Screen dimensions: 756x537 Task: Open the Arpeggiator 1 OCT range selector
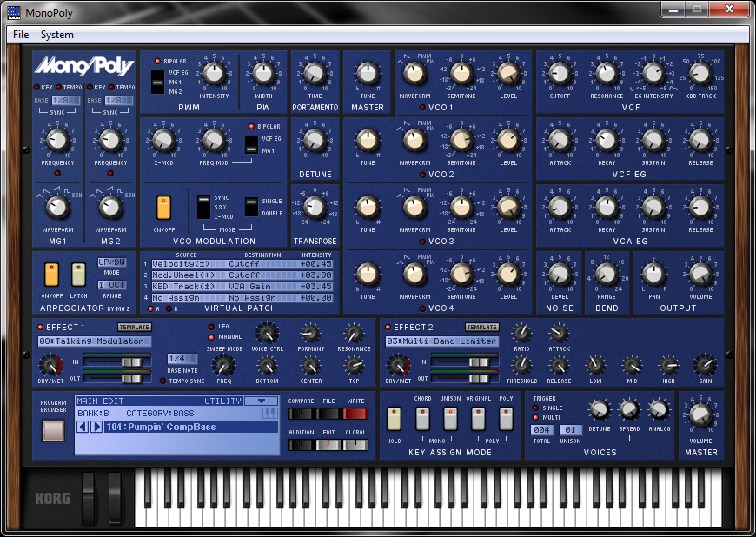pyautogui.click(x=112, y=285)
